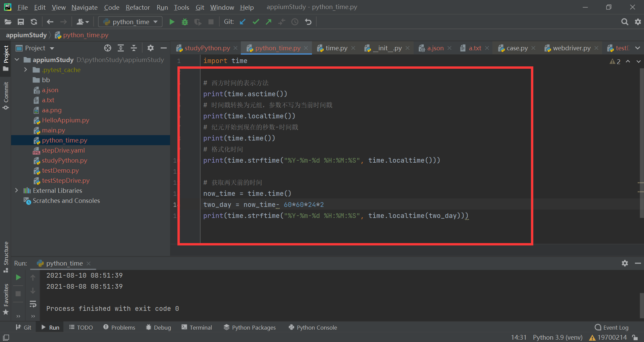Screen dimensions: 644x342
Task: Switch to studyPython.py editor tab
Action: 207,48
